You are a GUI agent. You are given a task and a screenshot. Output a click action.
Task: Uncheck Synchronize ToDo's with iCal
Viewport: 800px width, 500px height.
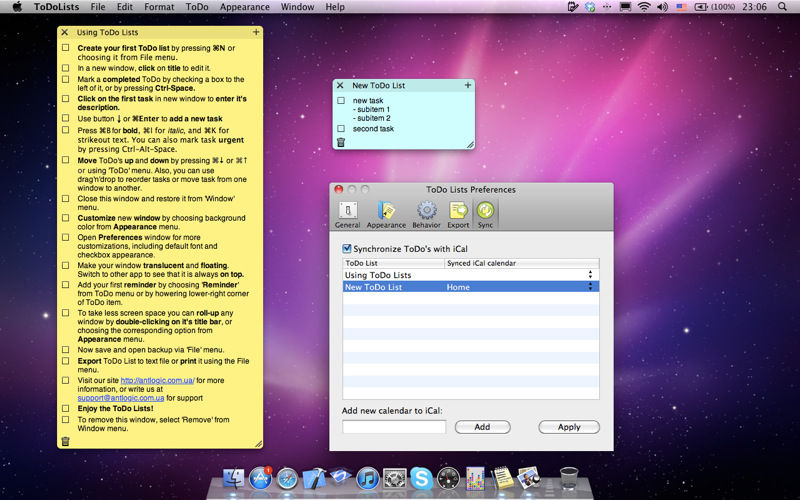click(x=347, y=248)
